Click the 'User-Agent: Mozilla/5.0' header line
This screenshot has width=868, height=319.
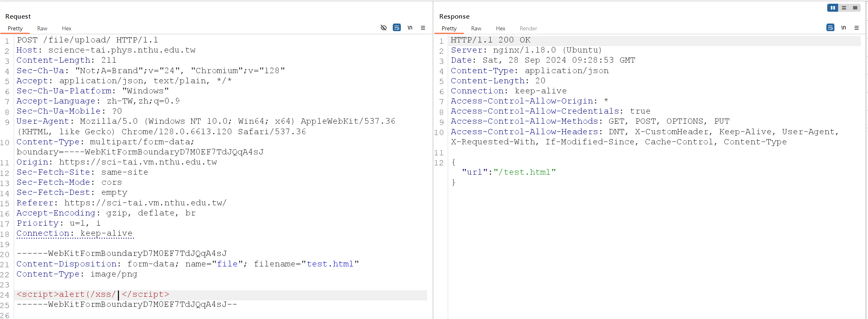[x=206, y=121]
